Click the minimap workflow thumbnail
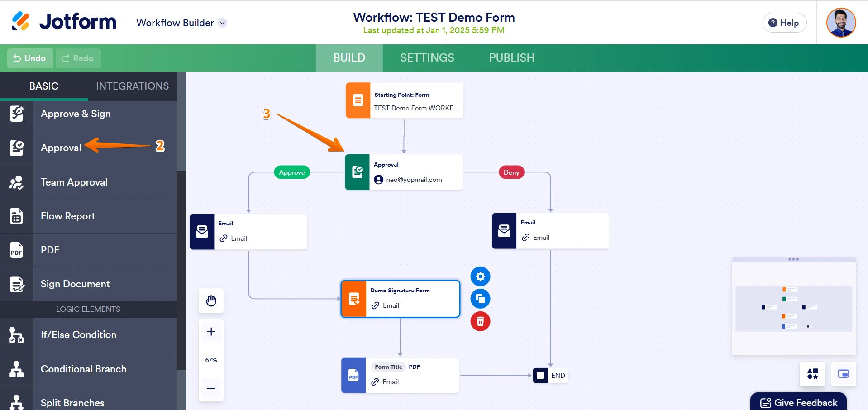The height and width of the screenshot is (410, 868). coord(793,309)
